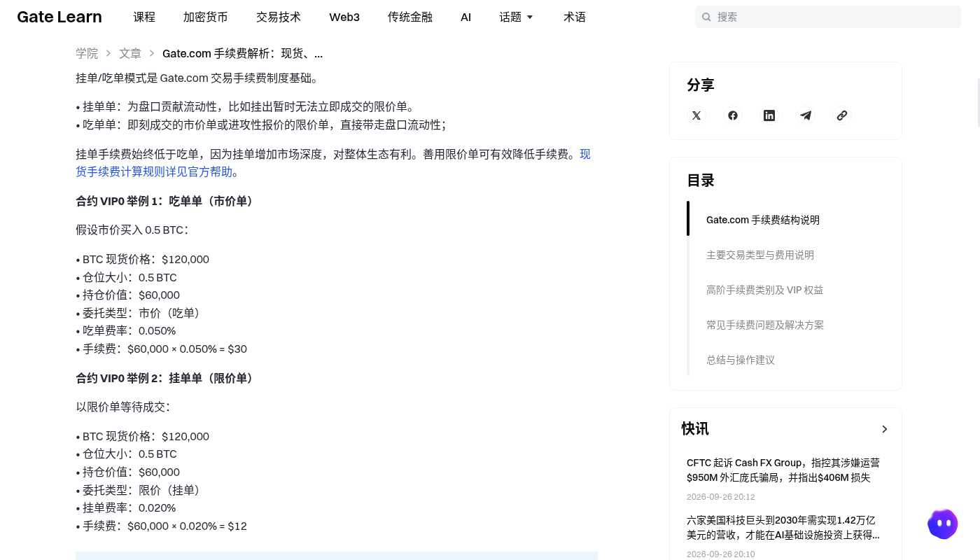This screenshot has height=560, width=980.
Task: Jump to 主要交易类型与费用说明 section
Action: 760,255
